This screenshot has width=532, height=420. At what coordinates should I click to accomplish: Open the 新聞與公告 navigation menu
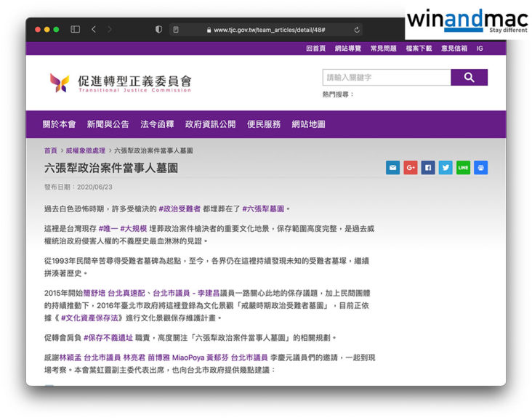tap(108, 124)
